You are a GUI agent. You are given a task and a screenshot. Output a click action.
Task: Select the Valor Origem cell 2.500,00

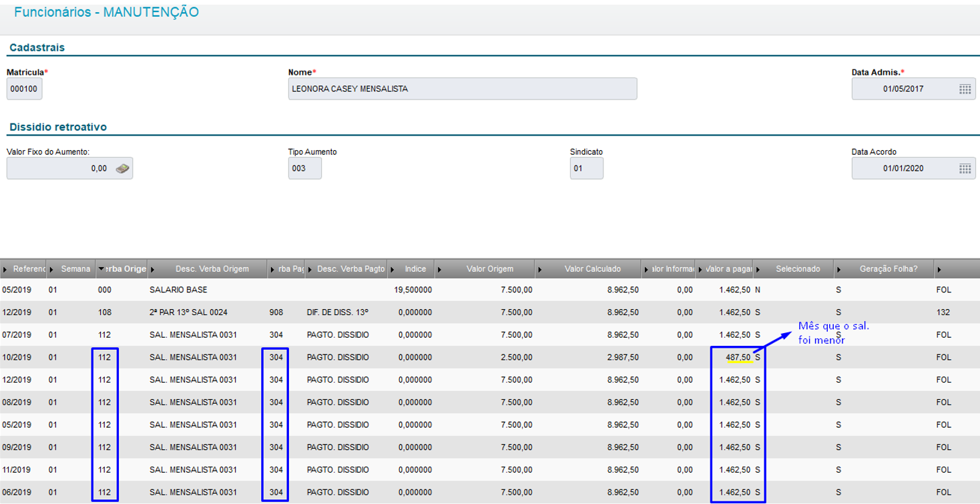point(517,358)
